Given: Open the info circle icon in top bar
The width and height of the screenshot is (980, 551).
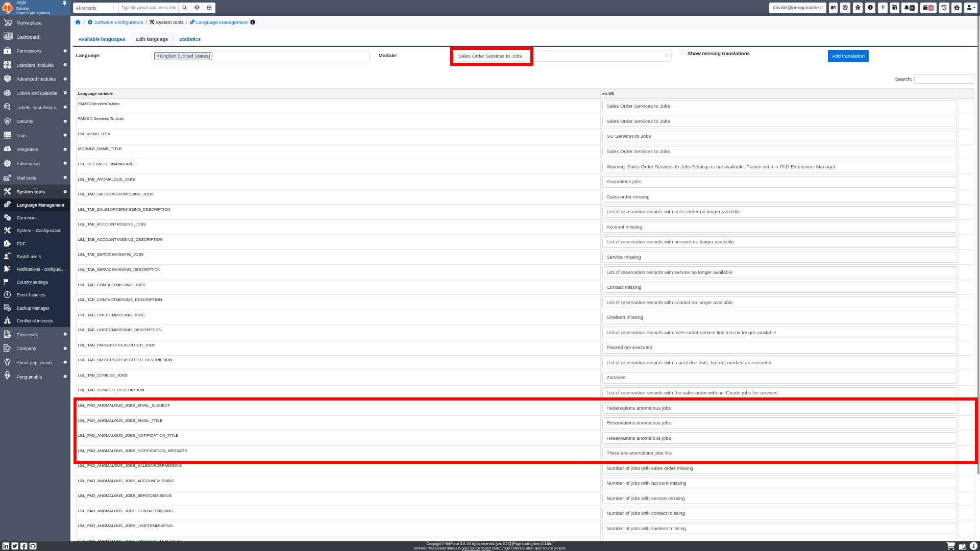Looking at the screenshot, I should 870,8.
